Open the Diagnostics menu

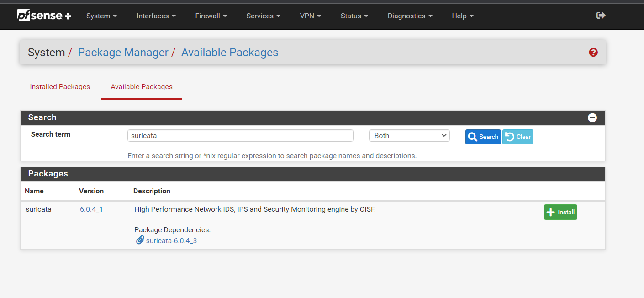point(410,16)
